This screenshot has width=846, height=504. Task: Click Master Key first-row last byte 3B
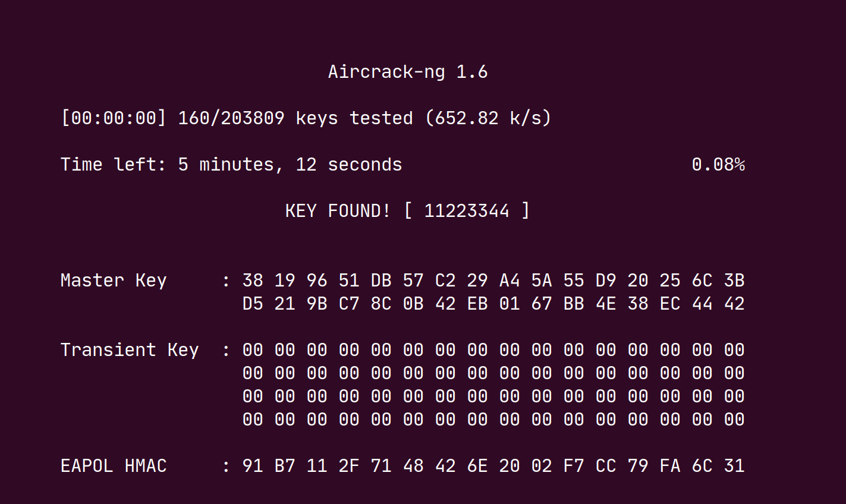pos(734,281)
